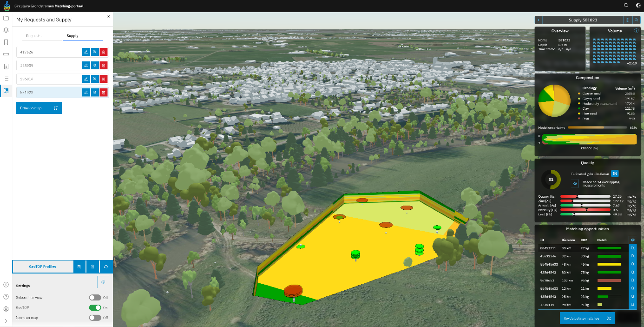Delete supply 581023

[x=104, y=93]
